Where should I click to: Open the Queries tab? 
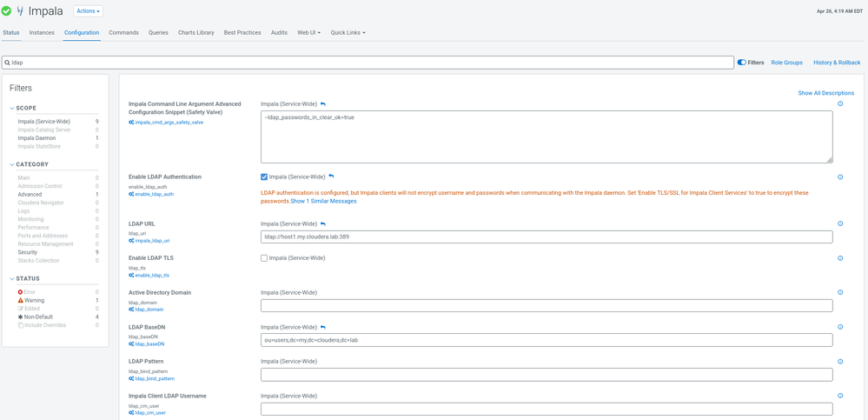point(158,33)
